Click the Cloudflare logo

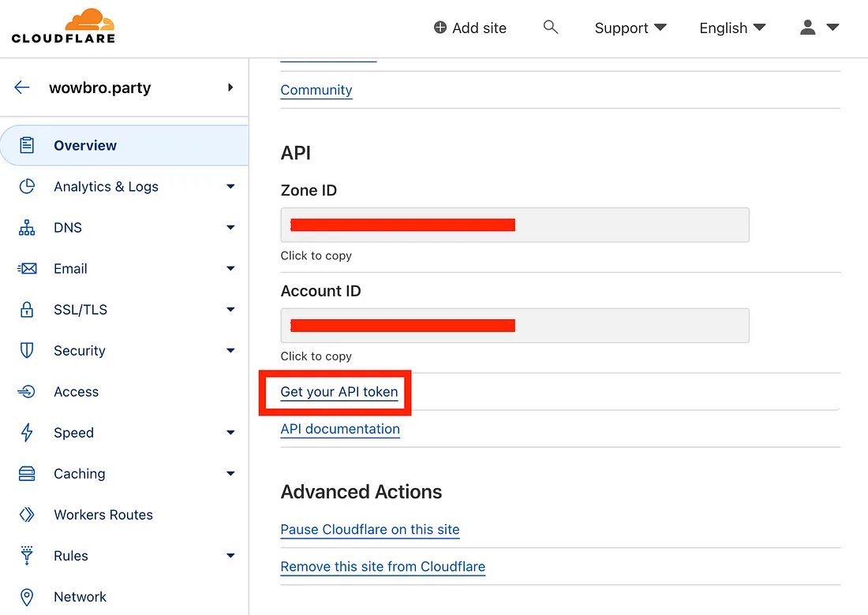click(x=63, y=26)
